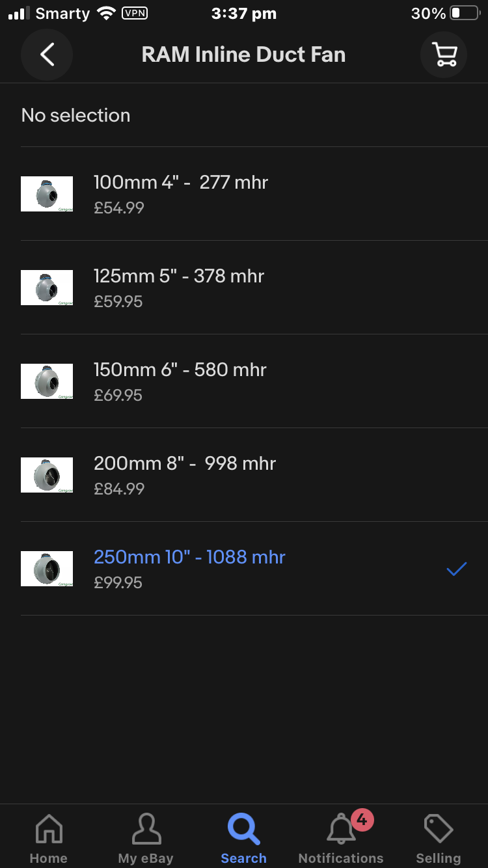Choose the No selection option
Screen dimensions: 488x868
pos(76,115)
